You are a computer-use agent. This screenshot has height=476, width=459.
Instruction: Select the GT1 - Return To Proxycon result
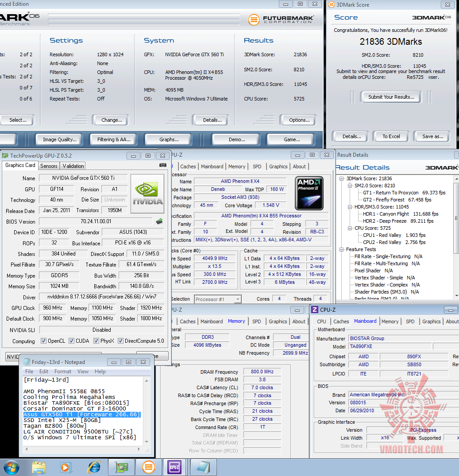[x=404, y=193]
